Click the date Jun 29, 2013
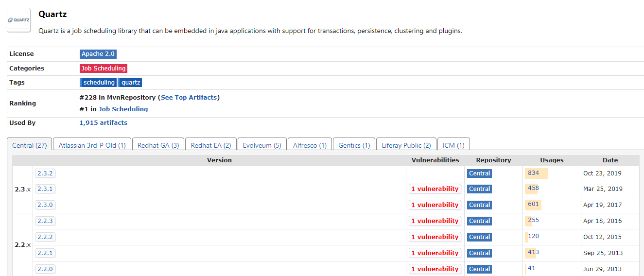Viewport: 644px width, 276px height. [x=602, y=269]
